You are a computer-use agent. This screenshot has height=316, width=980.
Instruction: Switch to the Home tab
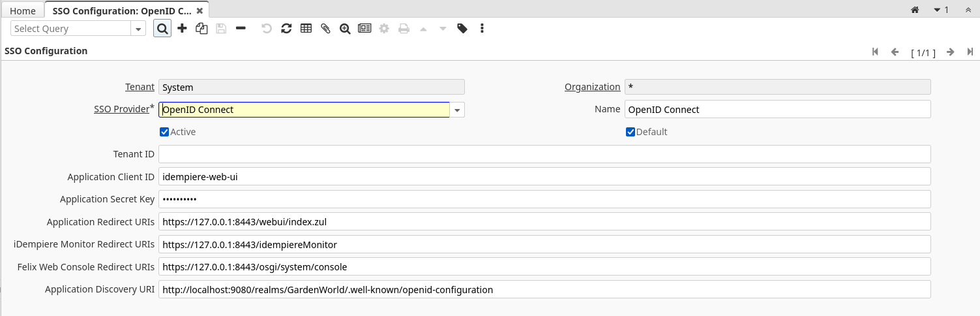[23, 11]
